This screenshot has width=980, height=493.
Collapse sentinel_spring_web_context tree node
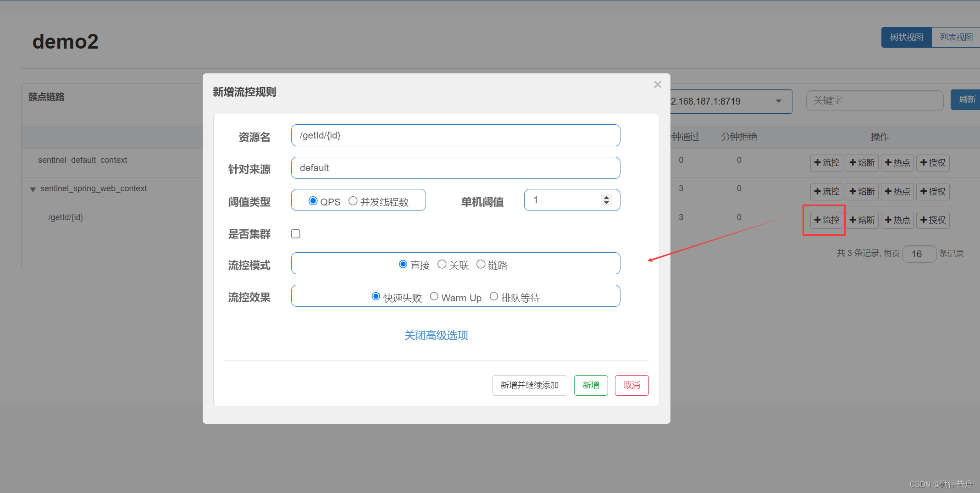[33, 189]
